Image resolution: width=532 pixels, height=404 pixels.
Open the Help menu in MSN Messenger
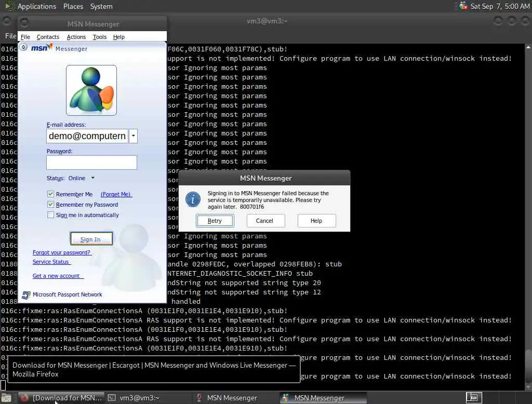point(118,37)
